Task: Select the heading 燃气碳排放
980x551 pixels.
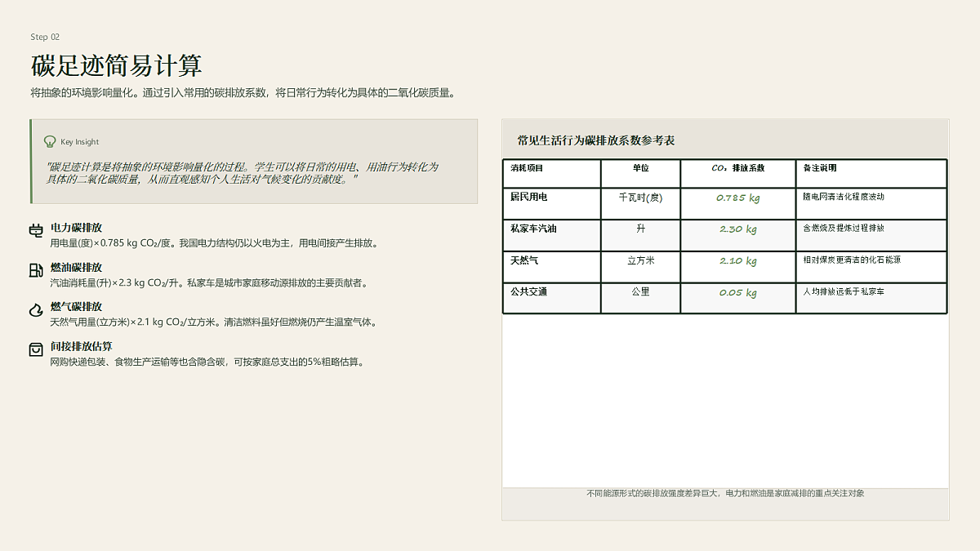Action: point(76,306)
